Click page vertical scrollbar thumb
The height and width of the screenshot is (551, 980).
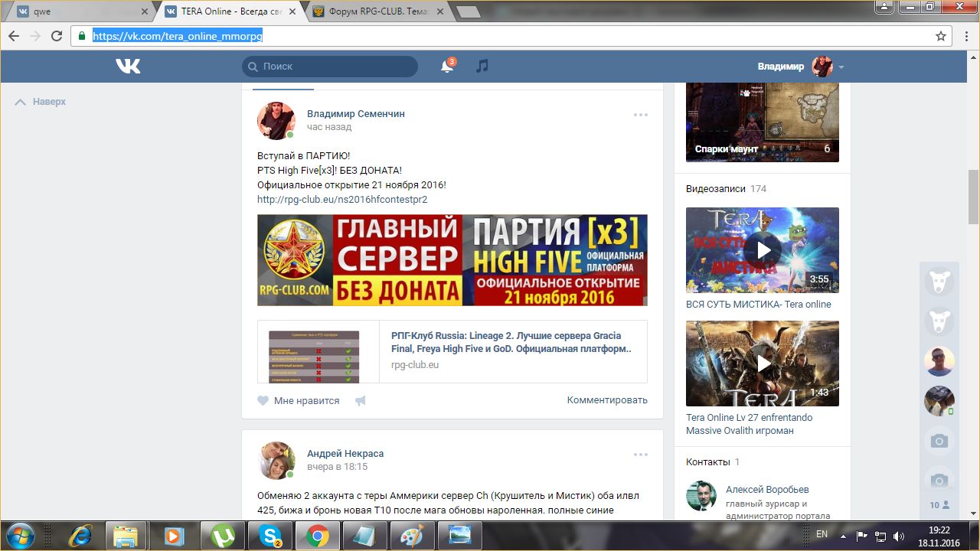pyautogui.click(x=973, y=197)
